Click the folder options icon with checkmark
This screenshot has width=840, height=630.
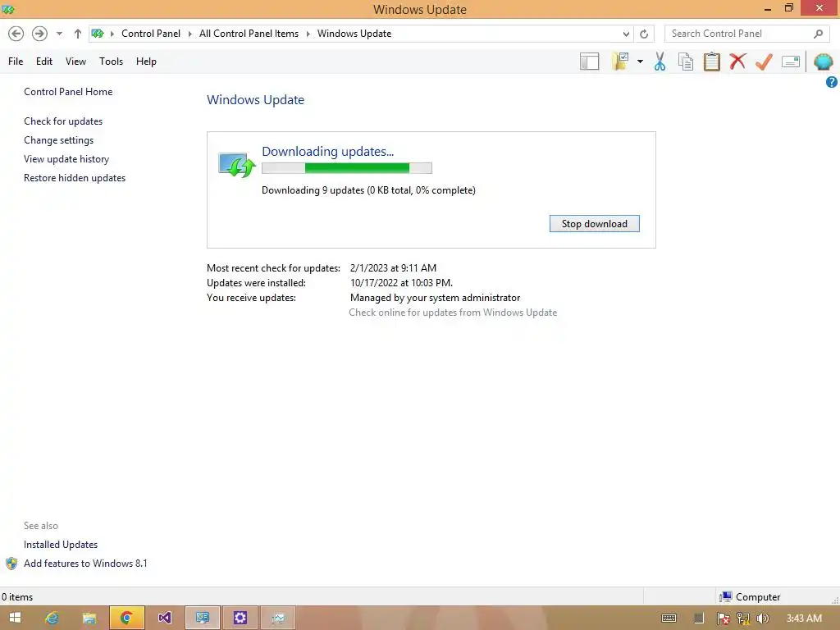(620, 62)
